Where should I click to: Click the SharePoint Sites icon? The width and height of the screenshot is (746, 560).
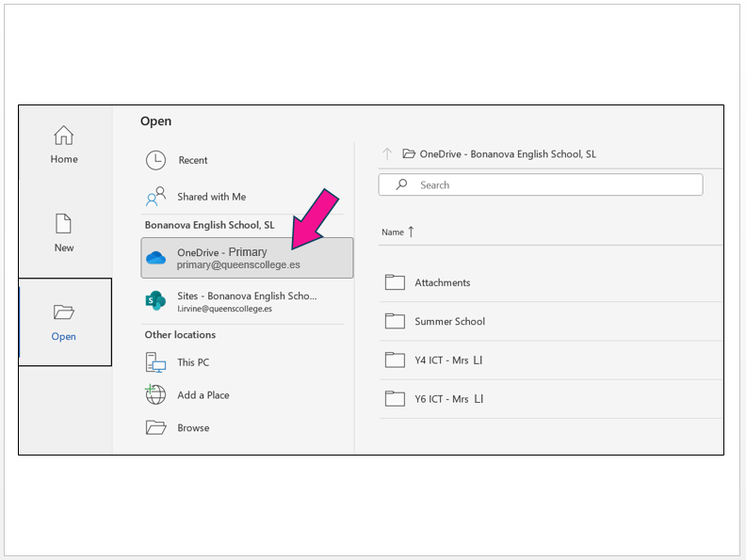point(155,301)
